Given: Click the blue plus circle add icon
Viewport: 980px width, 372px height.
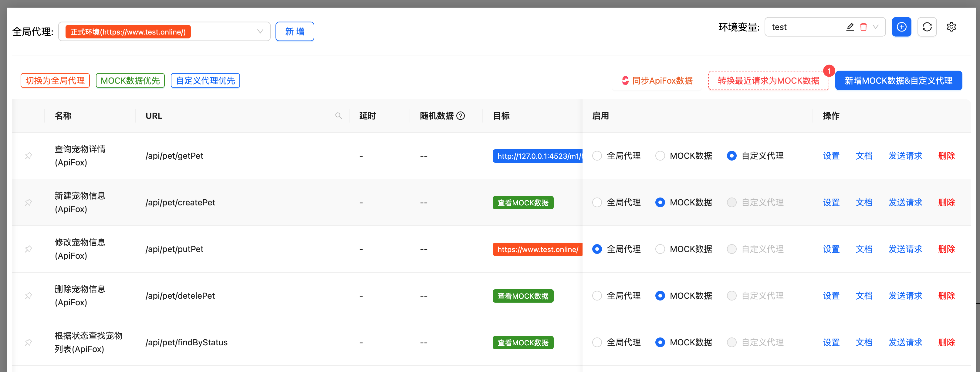Looking at the screenshot, I should [901, 27].
